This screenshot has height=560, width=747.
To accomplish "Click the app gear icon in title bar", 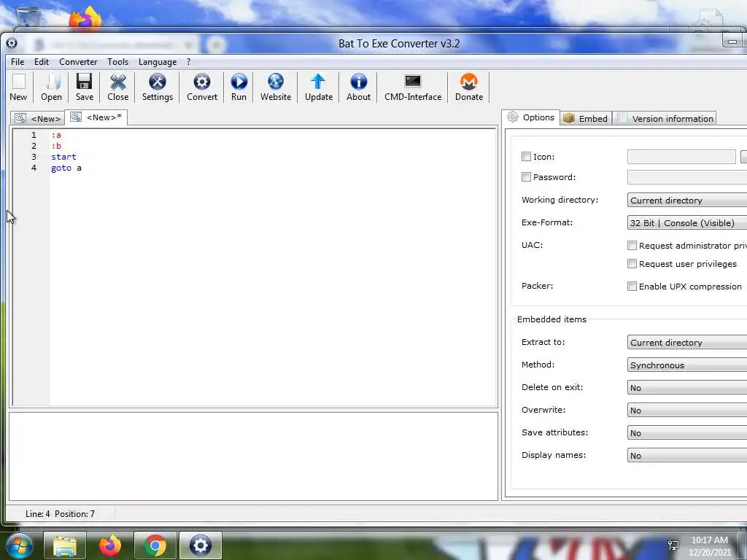I will [x=12, y=43].
